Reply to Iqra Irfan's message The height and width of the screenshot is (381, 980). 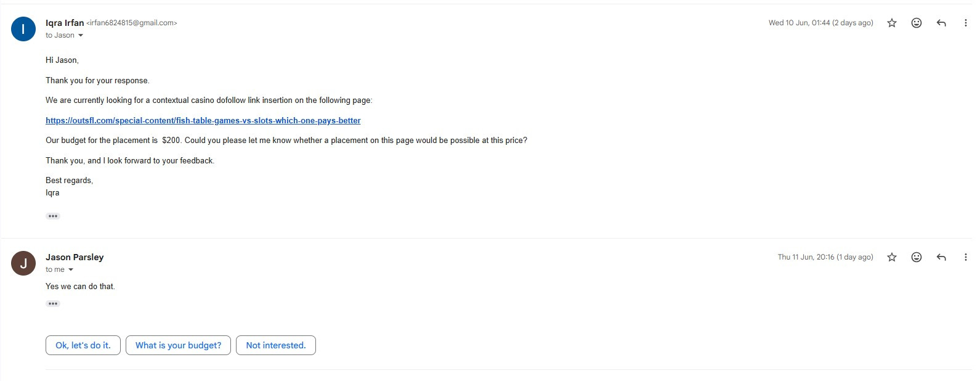click(941, 23)
